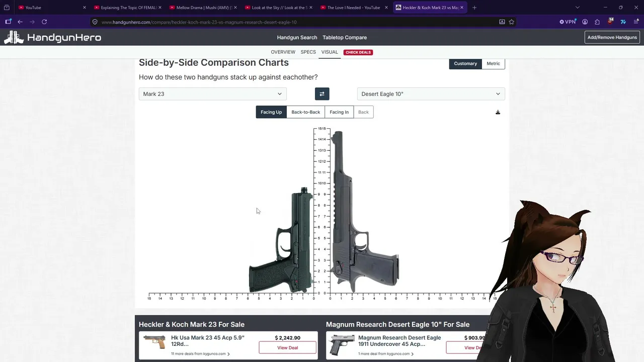Click the address bar URL
644x362 pixels.
199,22
